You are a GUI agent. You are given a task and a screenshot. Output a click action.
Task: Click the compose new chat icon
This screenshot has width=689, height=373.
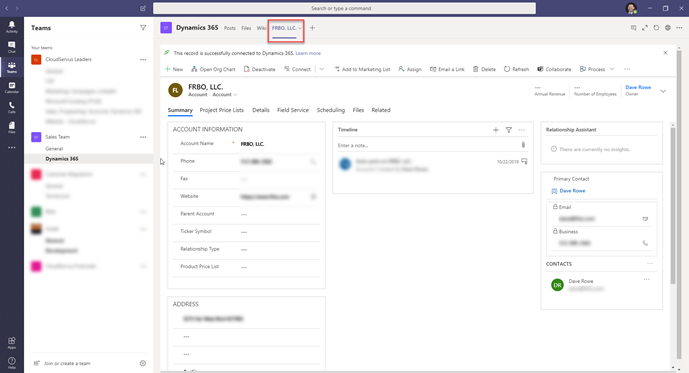click(x=143, y=8)
